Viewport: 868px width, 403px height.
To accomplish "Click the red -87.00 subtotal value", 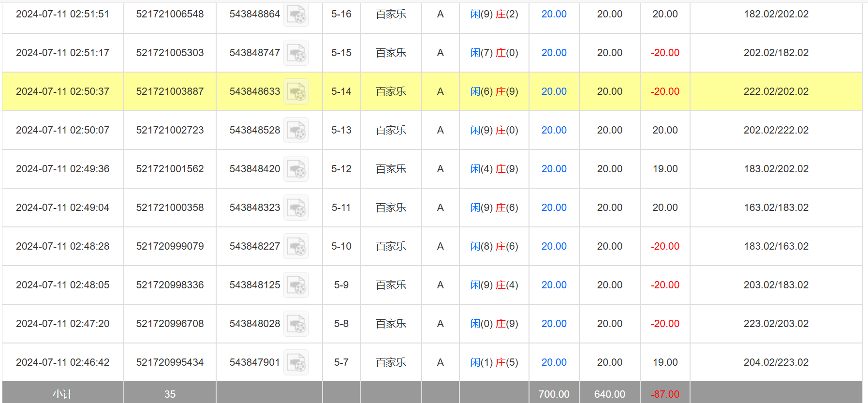I will point(665,394).
